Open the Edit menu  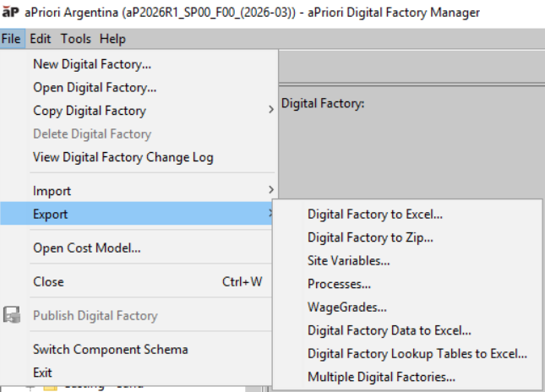[x=41, y=39]
